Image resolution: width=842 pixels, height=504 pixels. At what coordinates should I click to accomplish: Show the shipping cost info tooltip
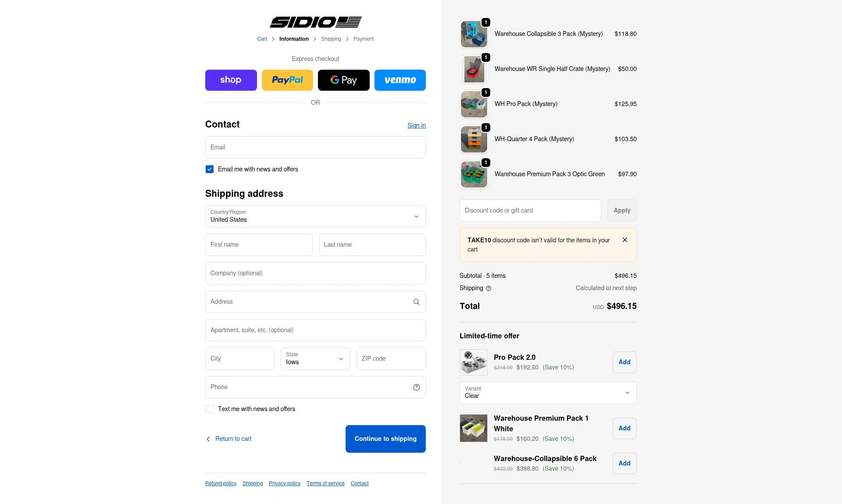[x=489, y=288]
